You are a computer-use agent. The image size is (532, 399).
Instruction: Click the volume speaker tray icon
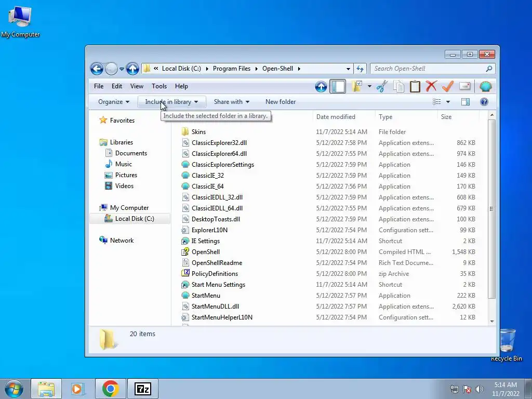point(479,389)
